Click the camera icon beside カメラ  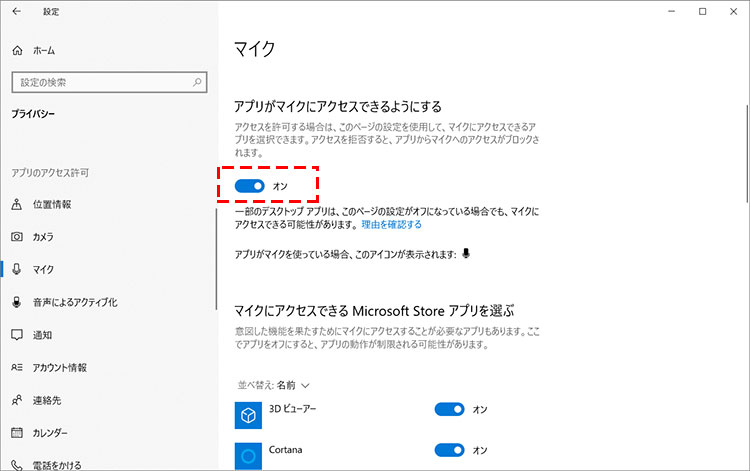point(17,237)
